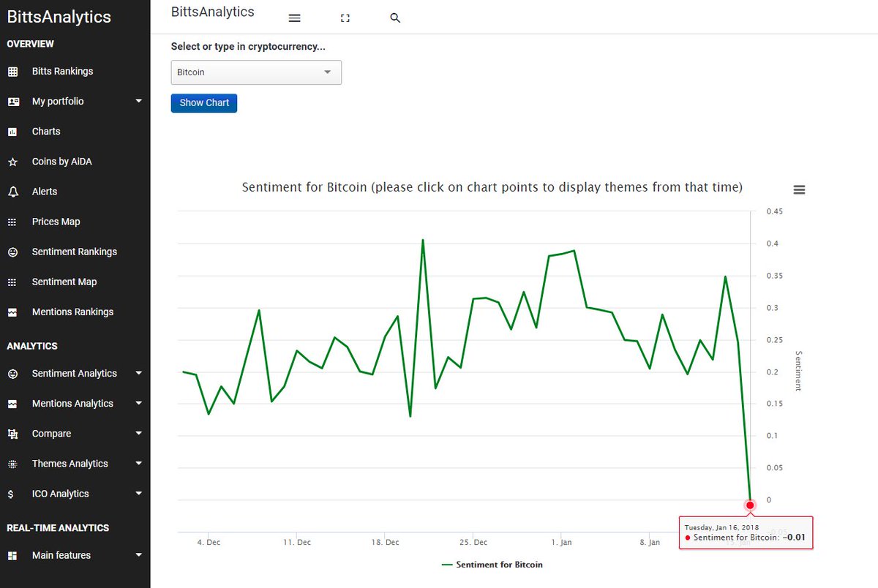Click the '11. Dec' x-axis label

[x=297, y=543]
